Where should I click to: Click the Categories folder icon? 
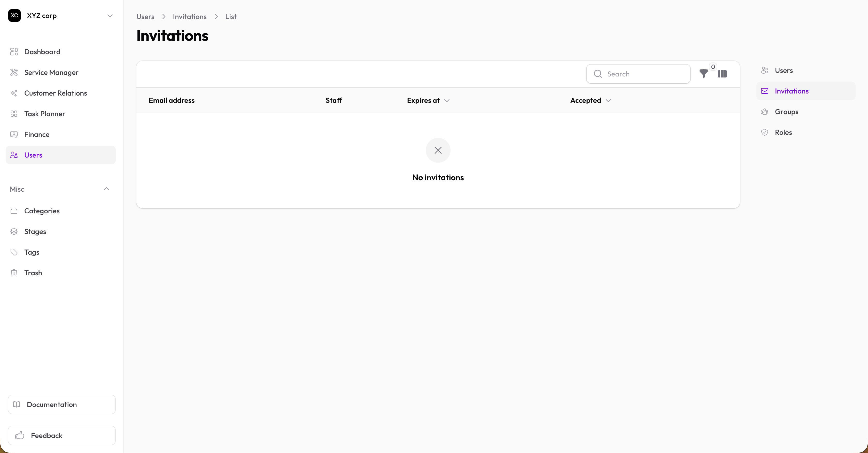point(14,211)
